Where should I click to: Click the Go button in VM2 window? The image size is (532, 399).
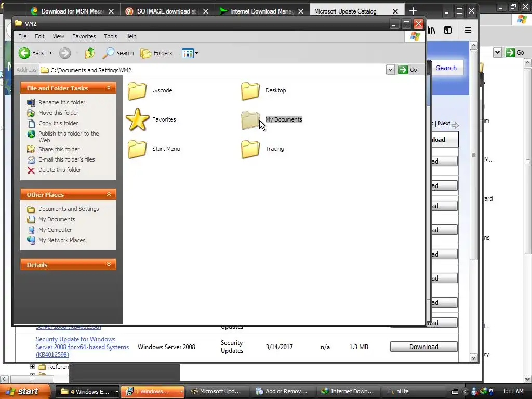click(x=408, y=70)
